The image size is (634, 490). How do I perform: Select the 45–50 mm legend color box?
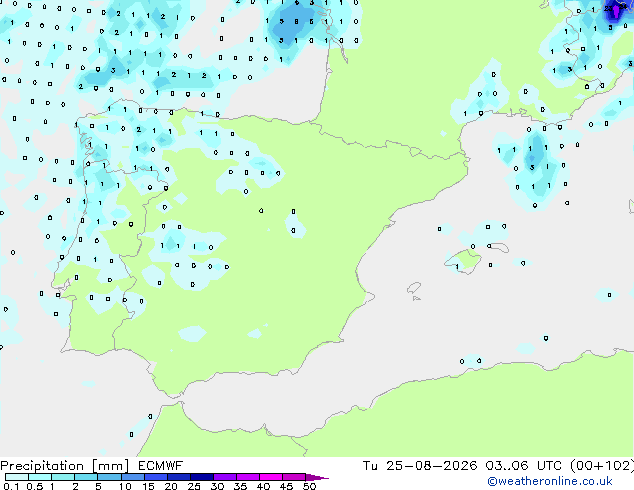tap(293, 477)
